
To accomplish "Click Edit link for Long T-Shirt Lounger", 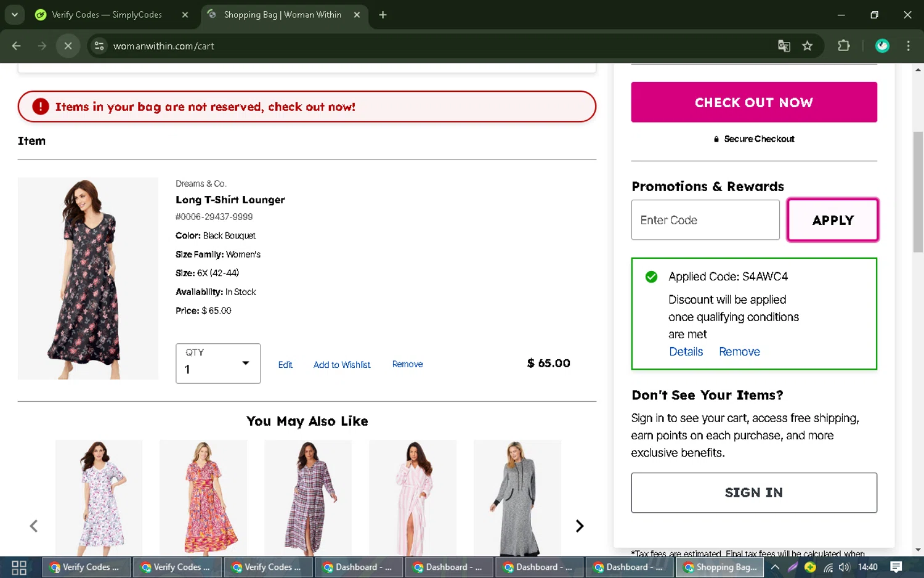I will (x=285, y=365).
